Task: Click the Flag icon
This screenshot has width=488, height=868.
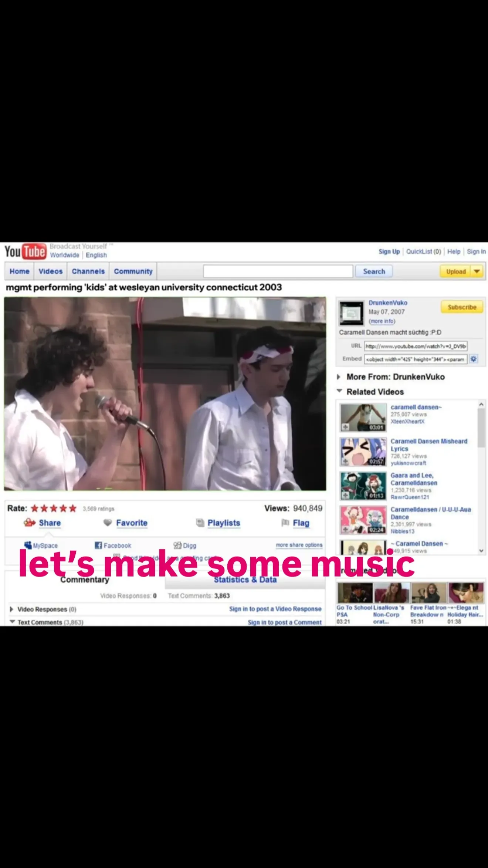Action: point(285,523)
